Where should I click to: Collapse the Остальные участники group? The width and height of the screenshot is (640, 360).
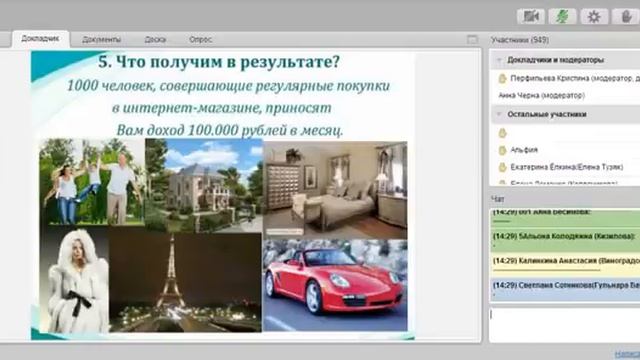coord(499,114)
